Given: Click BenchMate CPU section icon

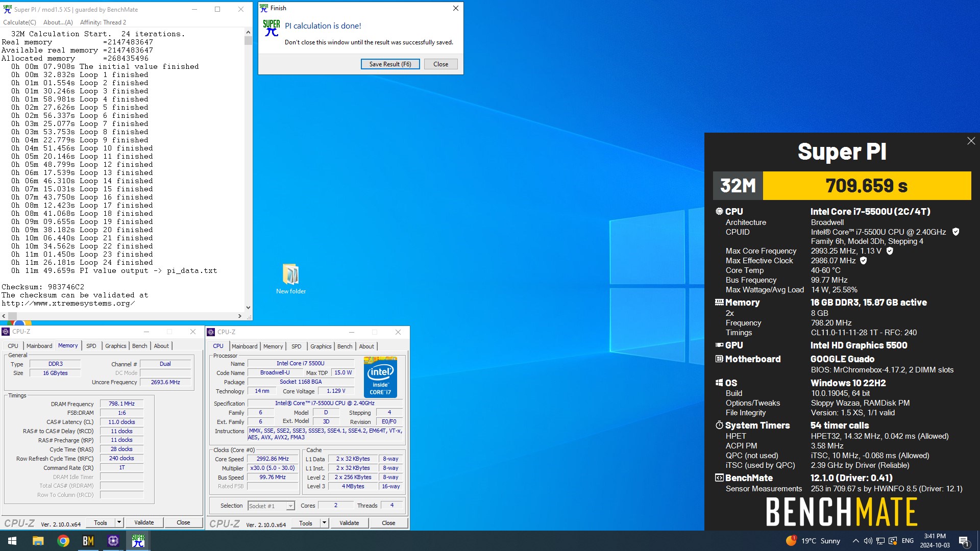Looking at the screenshot, I should click(x=719, y=211).
